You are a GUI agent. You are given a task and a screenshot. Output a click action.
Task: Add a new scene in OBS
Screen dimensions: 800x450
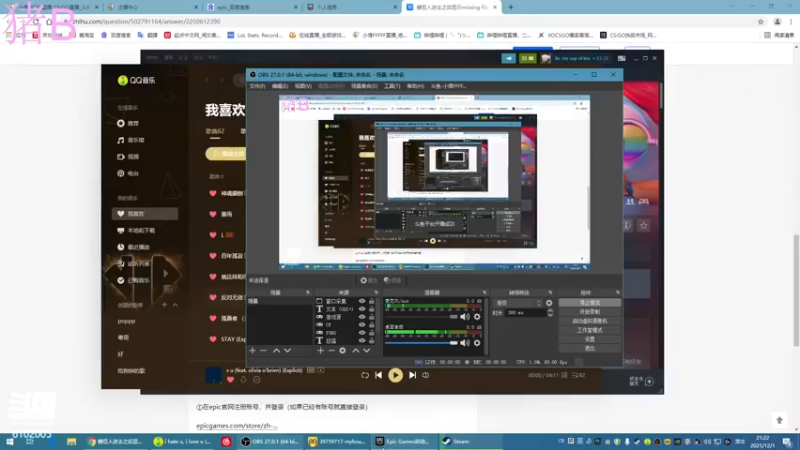pyautogui.click(x=252, y=351)
